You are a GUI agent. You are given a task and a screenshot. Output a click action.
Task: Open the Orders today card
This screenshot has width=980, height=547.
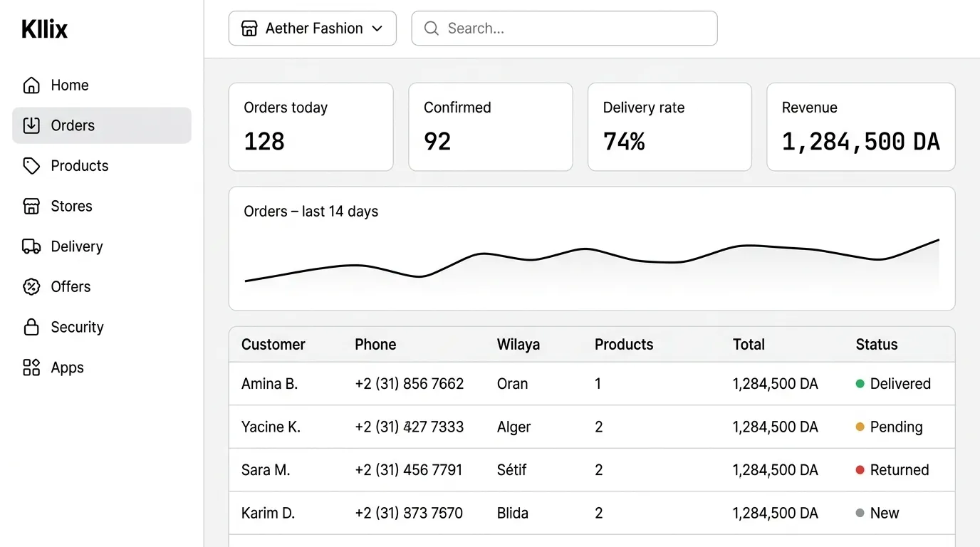pyautogui.click(x=311, y=127)
